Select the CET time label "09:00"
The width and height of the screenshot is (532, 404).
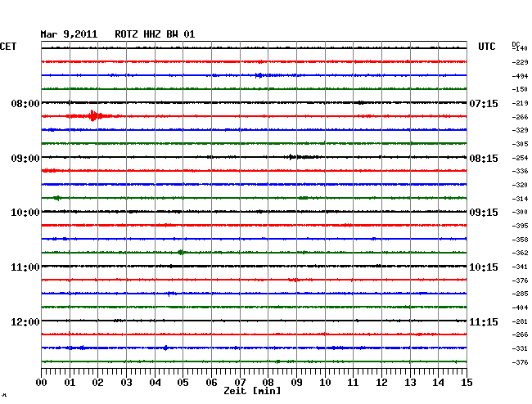[x=25, y=159]
